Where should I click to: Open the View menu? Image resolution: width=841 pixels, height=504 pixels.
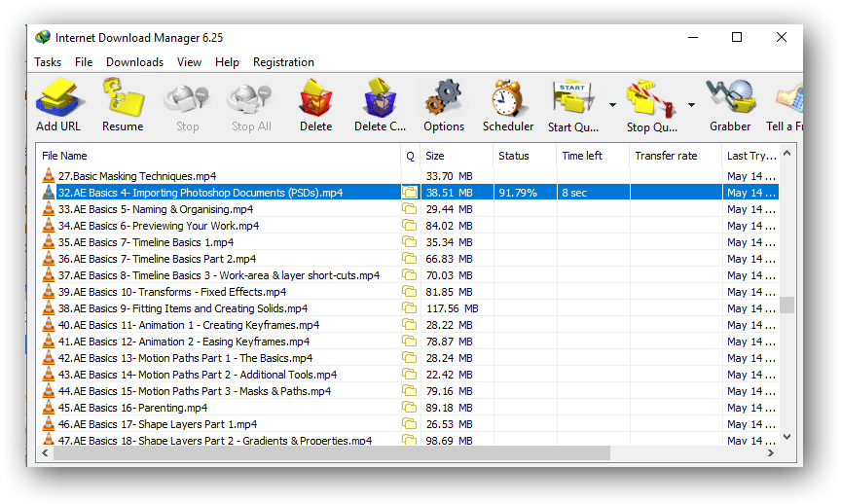click(x=190, y=62)
